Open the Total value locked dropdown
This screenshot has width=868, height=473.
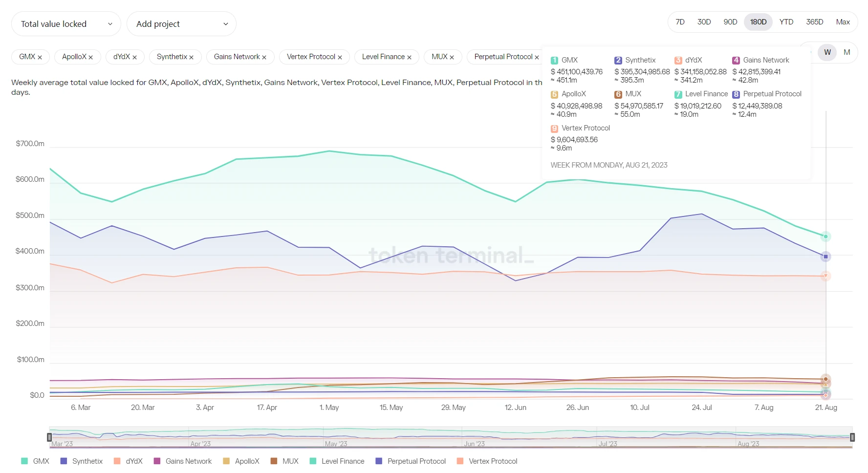coord(66,24)
